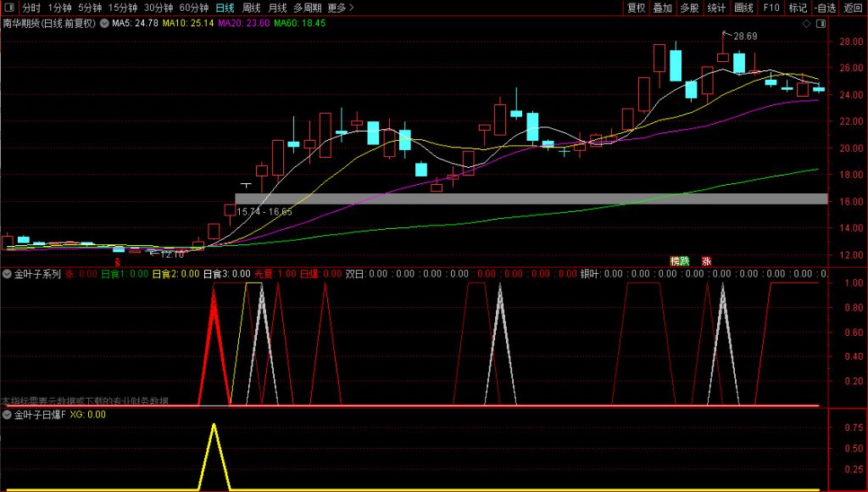Click the 复权 button

(636, 8)
